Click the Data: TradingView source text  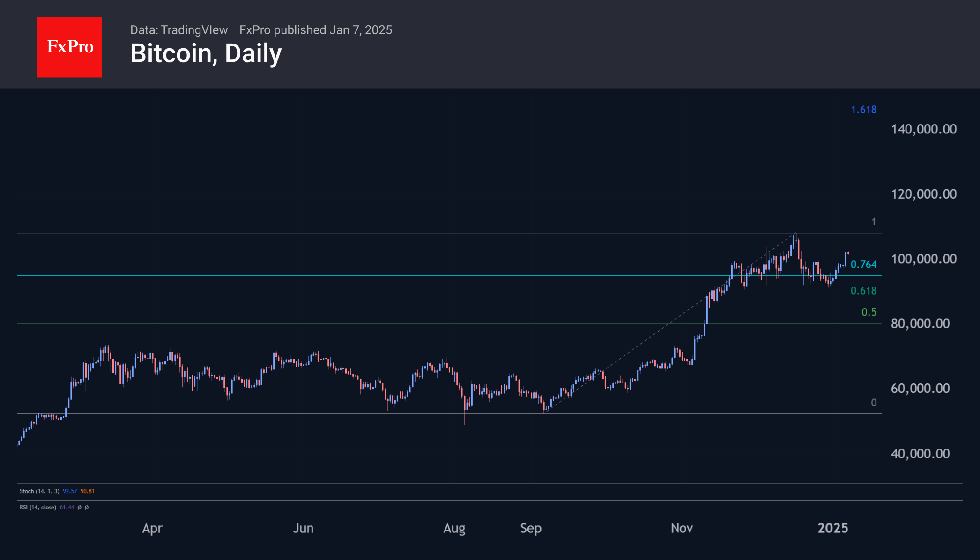pyautogui.click(x=179, y=30)
